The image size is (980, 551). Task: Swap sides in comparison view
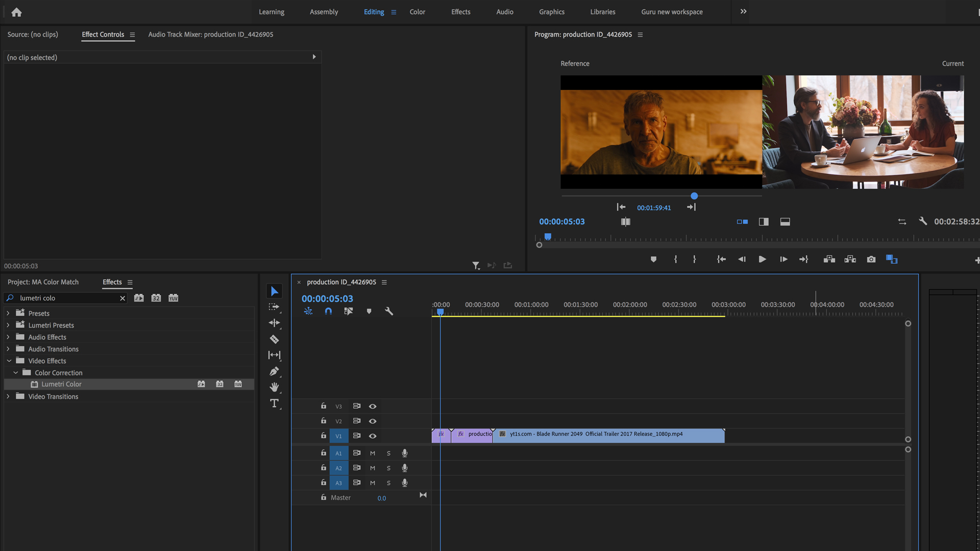coord(902,221)
